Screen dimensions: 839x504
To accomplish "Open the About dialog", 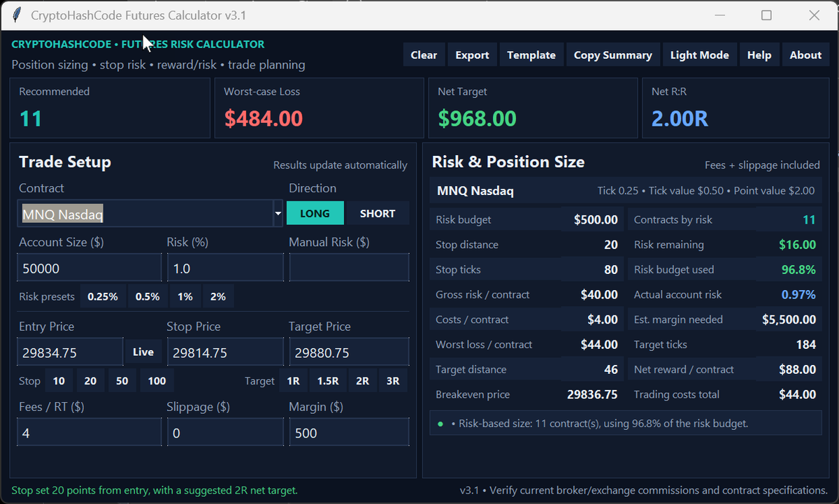I will tap(805, 55).
